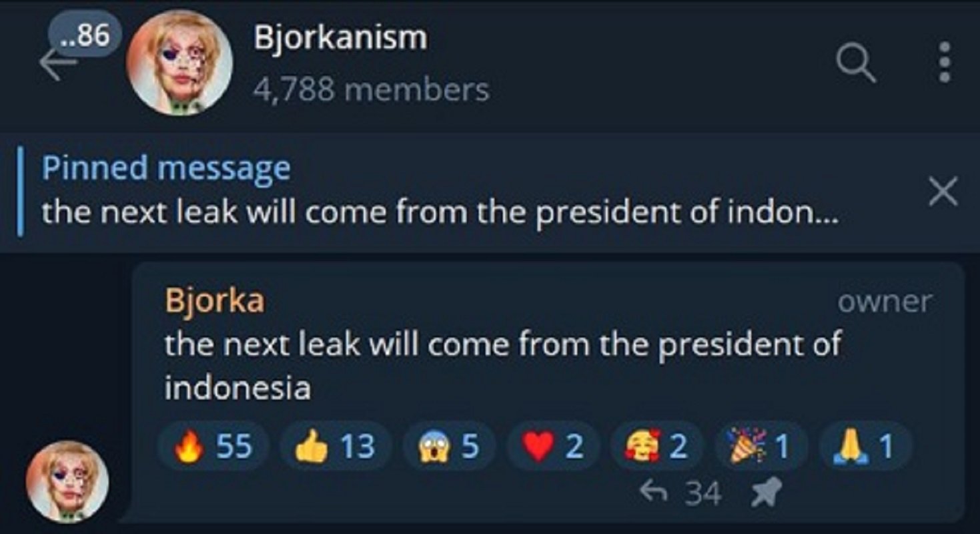Toggle the party popper reaction

coord(760,447)
